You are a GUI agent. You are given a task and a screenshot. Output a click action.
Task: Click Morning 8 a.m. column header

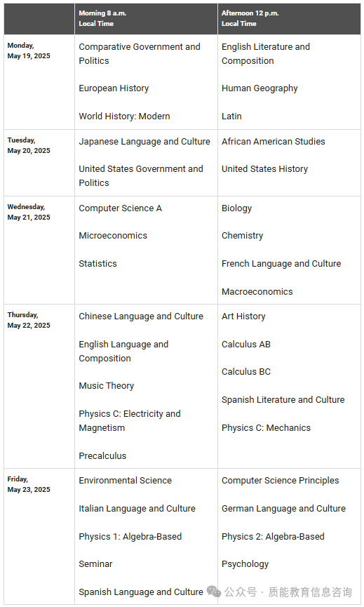pyautogui.click(x=146, y=18)
